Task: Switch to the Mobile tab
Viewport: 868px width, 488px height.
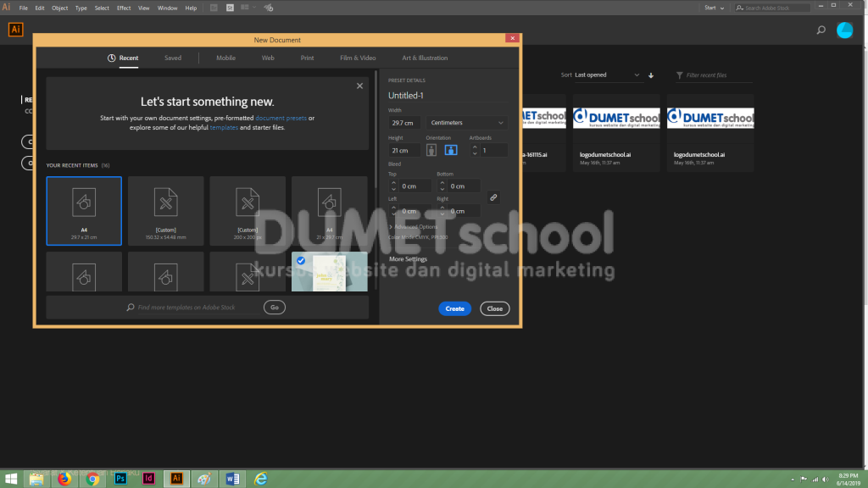Action: (x=225, y=58)
